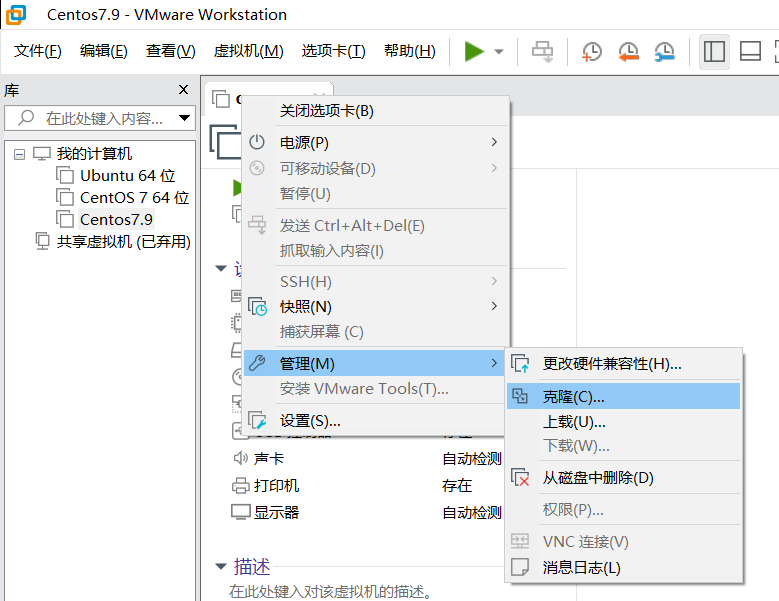Collapse the 我的计算机 tree node
Image resolution: width=779 pixels, height=601 pixels.
coord(19,154)
